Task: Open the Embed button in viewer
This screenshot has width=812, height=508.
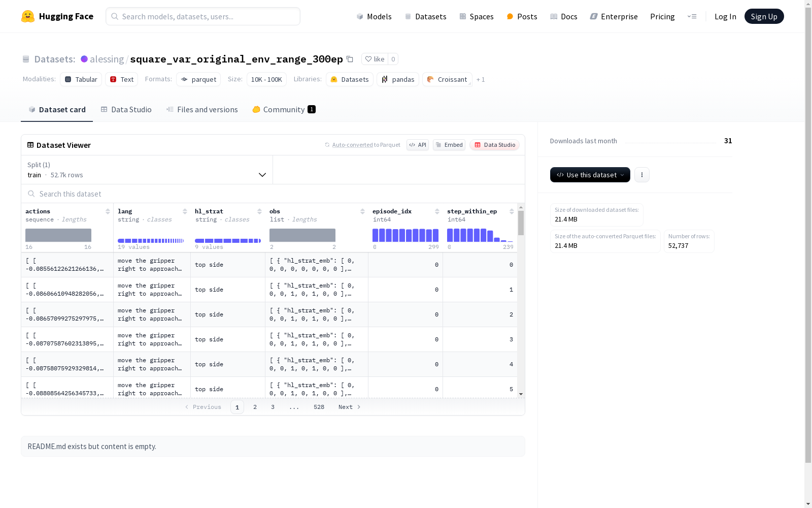Action: point(449,145)
